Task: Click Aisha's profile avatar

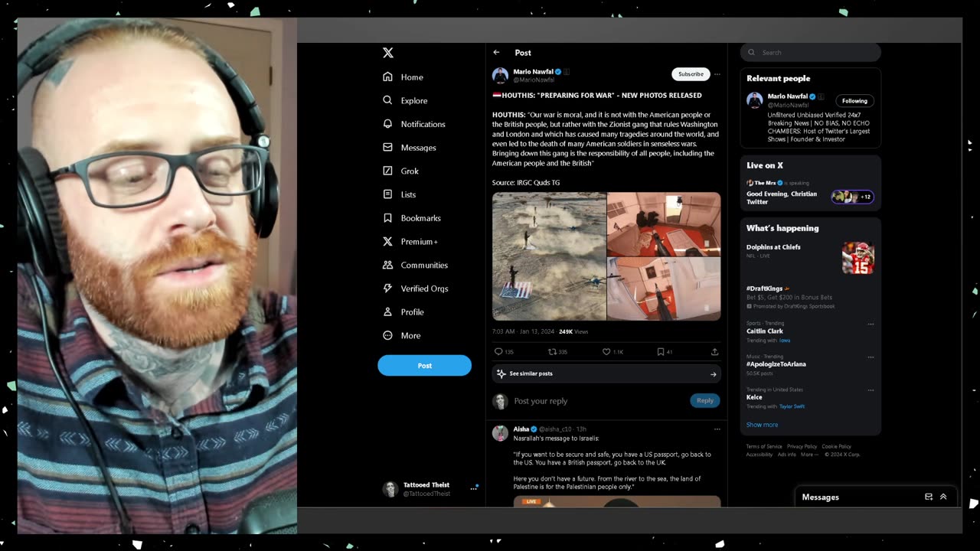Action: click(500, 433)
